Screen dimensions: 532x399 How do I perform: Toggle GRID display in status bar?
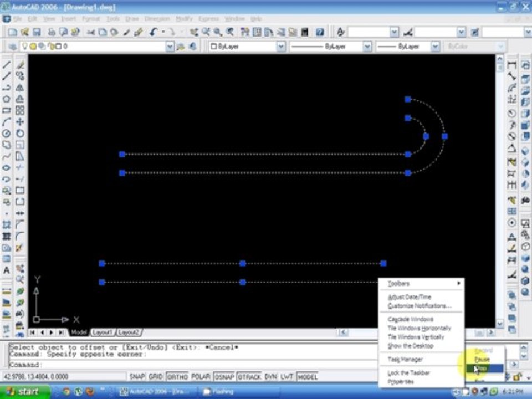(x=156, y=377)
